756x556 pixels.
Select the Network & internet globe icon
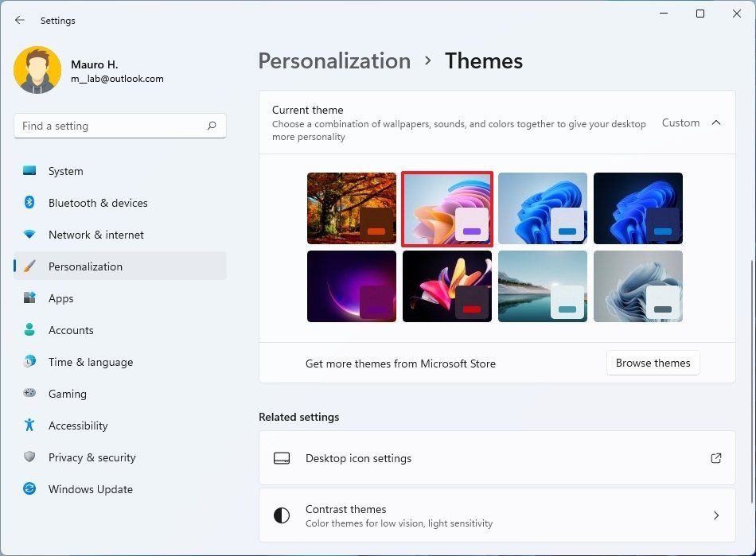tap(29, 235)
